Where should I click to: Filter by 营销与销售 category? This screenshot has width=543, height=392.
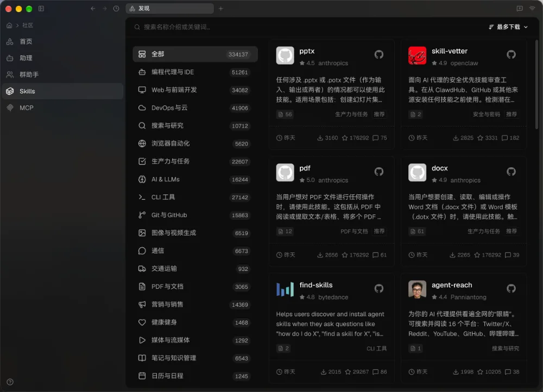click(195, 305)
